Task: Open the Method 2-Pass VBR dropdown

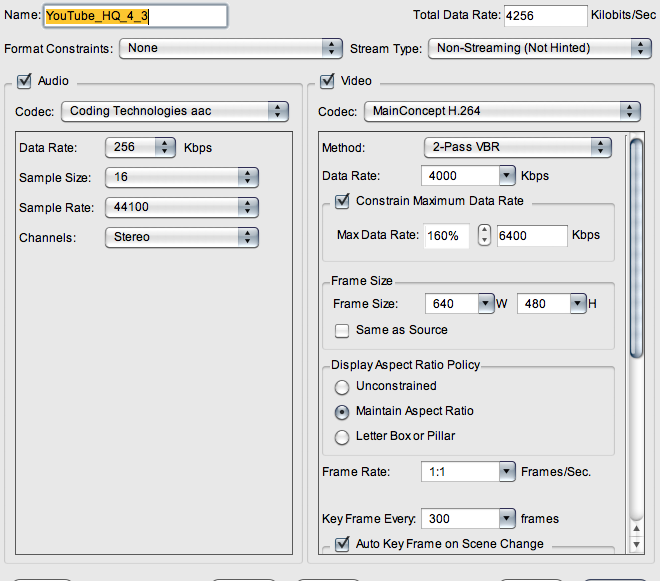Action: tap(517, 148)
